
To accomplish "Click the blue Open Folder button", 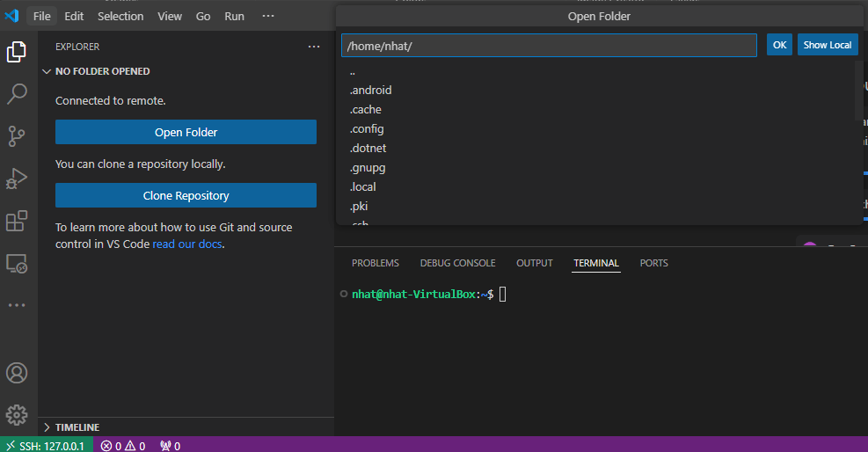I will coord(186,133).
